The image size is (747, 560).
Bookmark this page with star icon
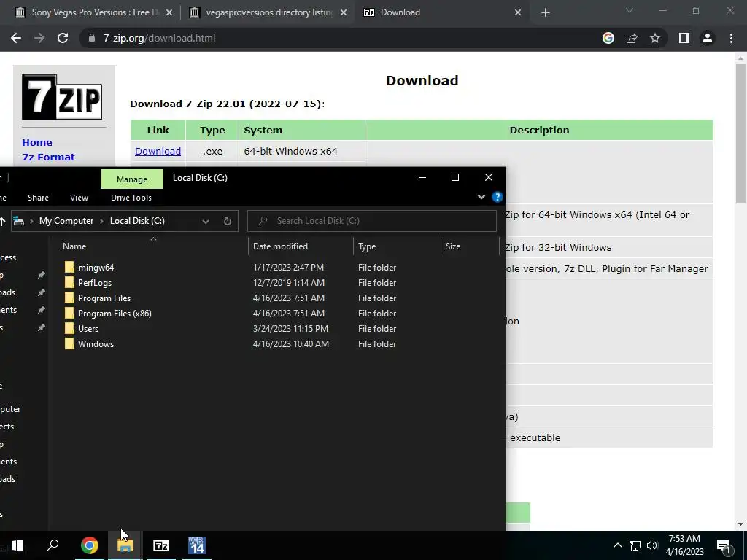click(655, 38)
